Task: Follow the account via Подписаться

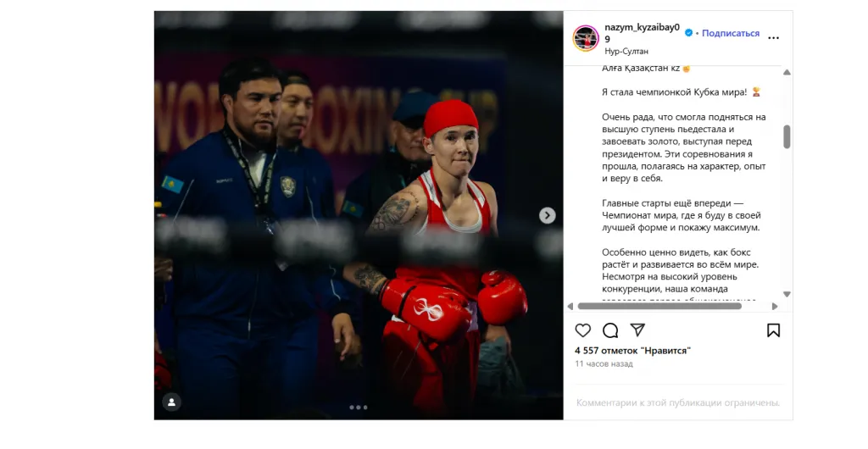Action: [731, 33]
